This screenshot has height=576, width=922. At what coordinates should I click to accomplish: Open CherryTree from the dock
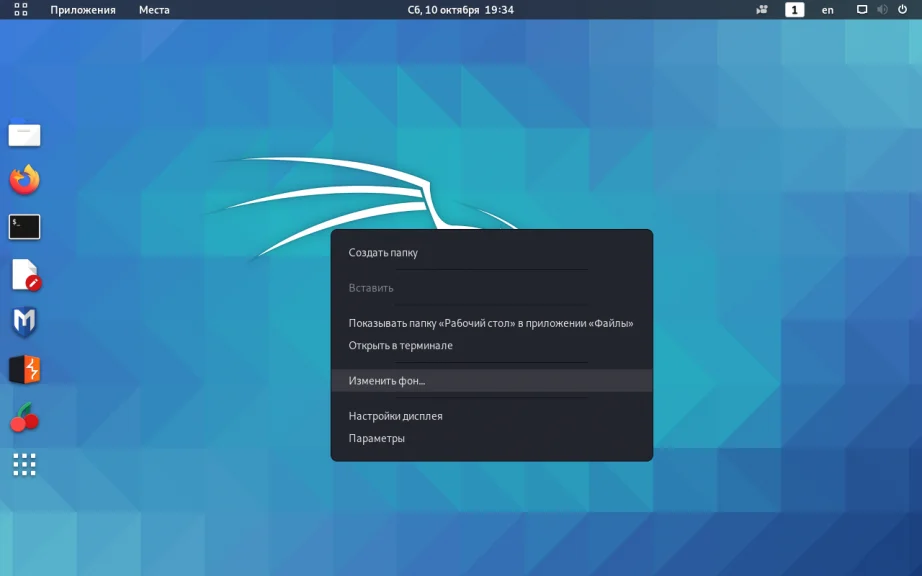pos(24,417)
